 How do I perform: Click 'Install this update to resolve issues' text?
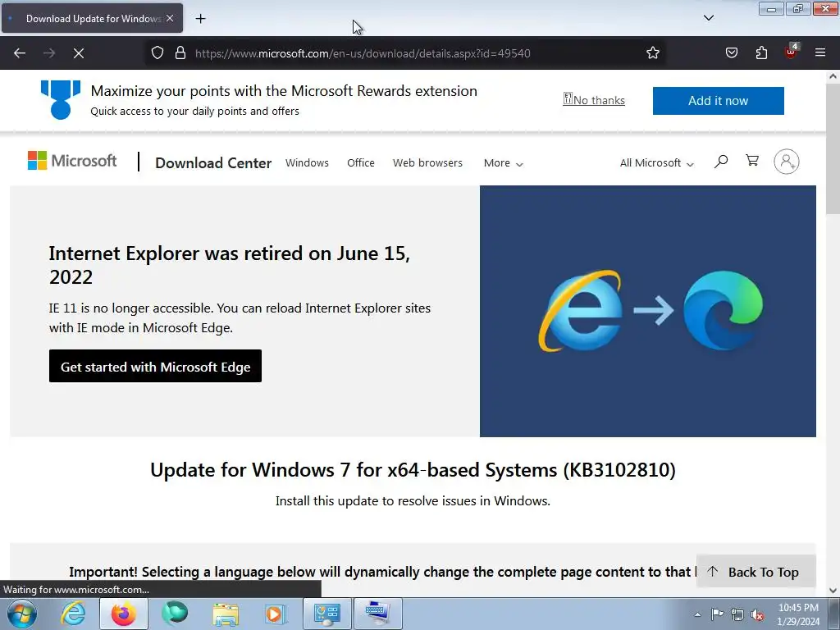pyautogui.click(x=413, y=501)
